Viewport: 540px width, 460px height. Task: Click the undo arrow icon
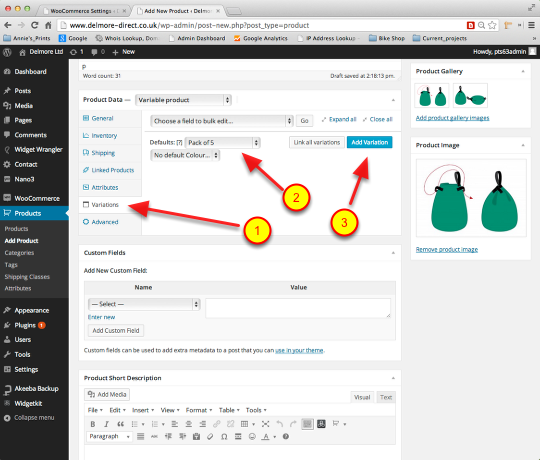[279, 424]
